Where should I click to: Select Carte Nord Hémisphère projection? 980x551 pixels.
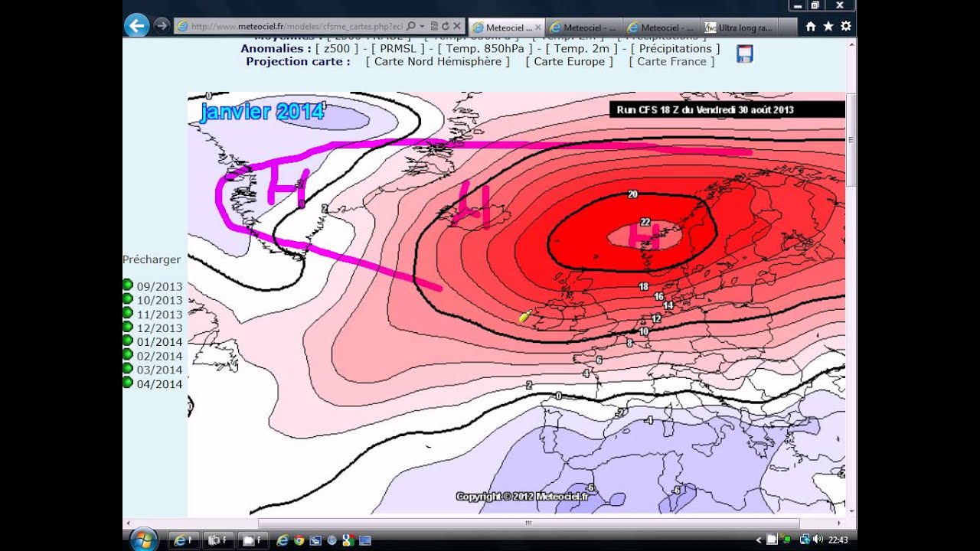[437, 61]
